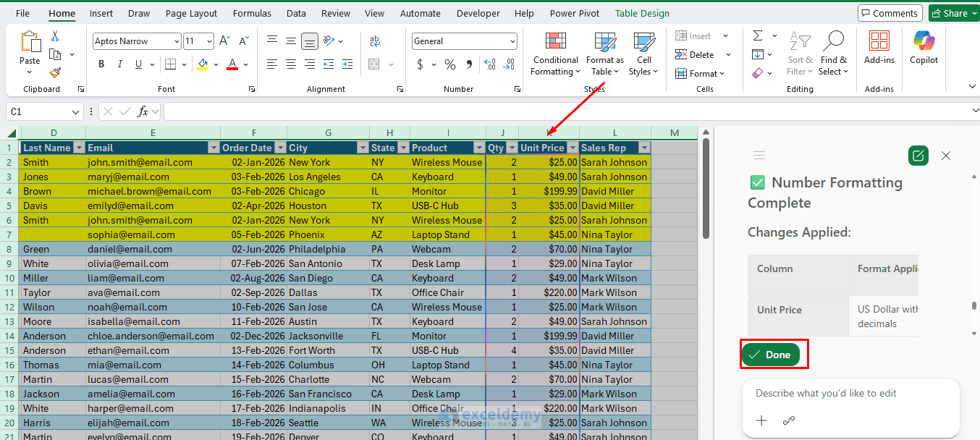Toggle Bottom Align

point(310,41)
